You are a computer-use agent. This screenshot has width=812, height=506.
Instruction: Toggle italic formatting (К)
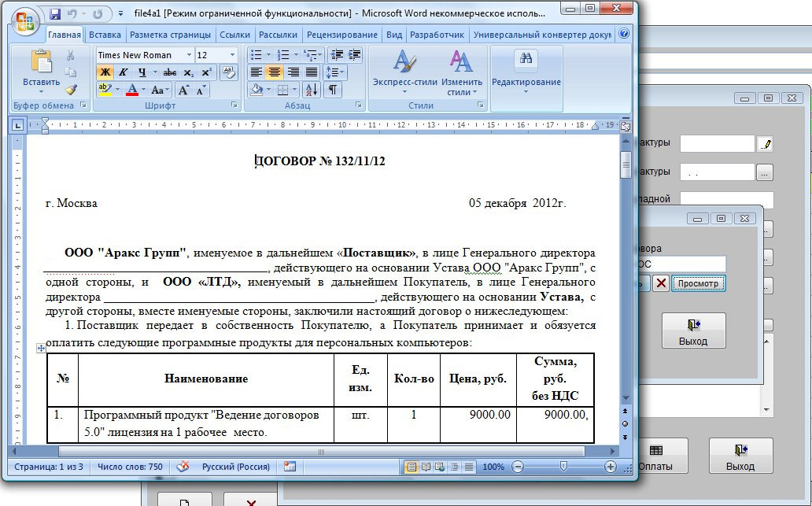click(124, 72)
